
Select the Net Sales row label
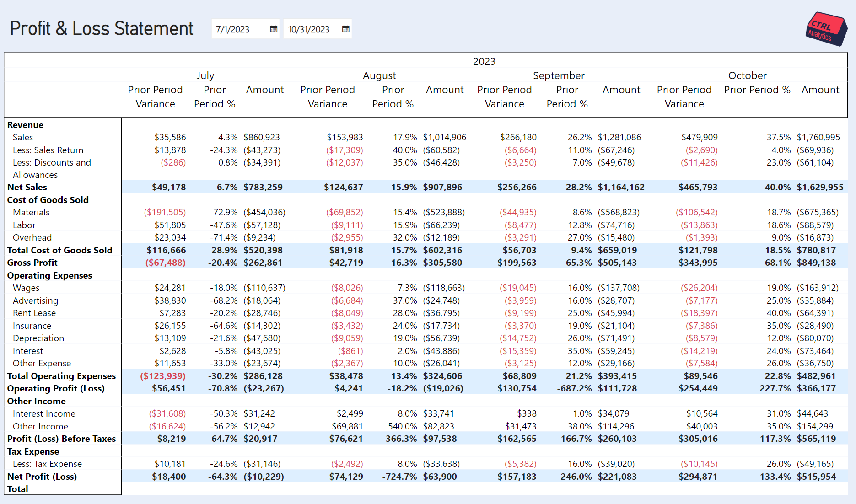click(x=27, y=187)
